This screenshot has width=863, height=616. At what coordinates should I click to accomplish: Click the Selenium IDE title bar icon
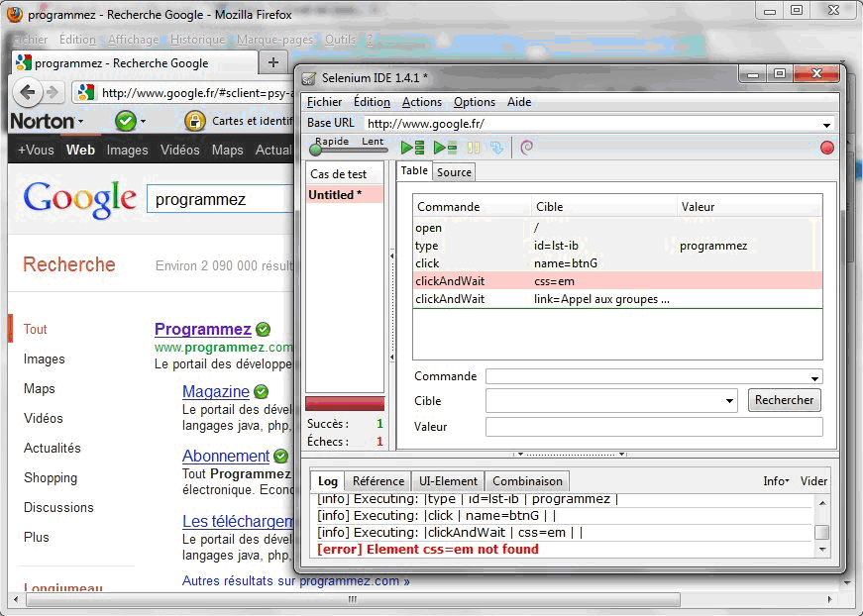(x=309, y=78)
